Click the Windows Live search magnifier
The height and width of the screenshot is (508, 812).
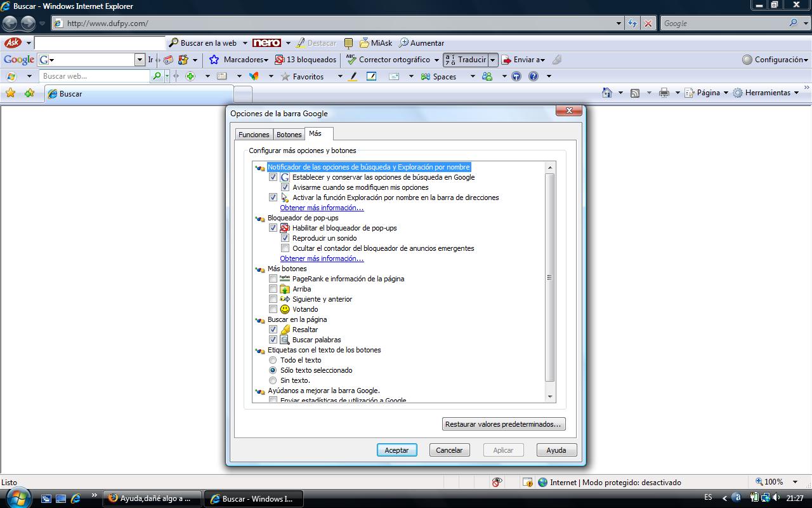(157, 76)
